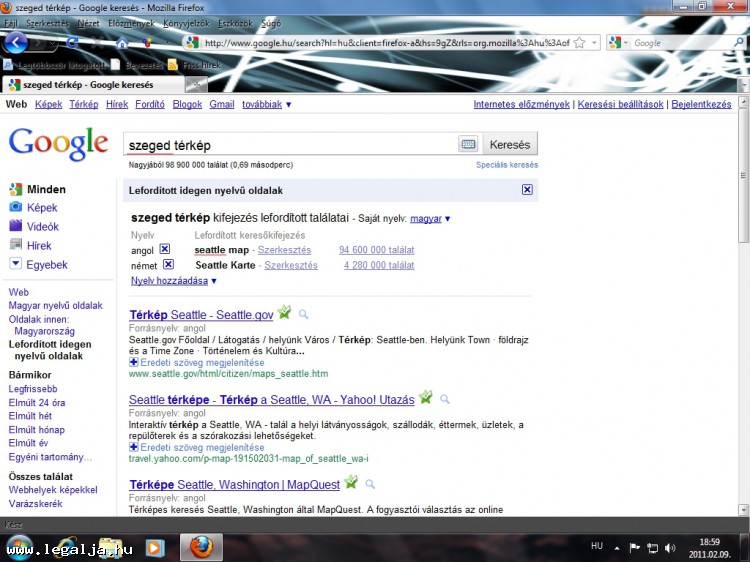Click the Videók film icon in sidebar
750x562 pixels.
(x=15, y=227)
